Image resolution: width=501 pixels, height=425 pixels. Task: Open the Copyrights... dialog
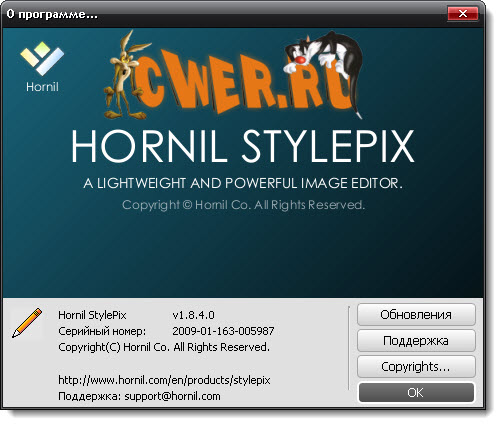416,366
